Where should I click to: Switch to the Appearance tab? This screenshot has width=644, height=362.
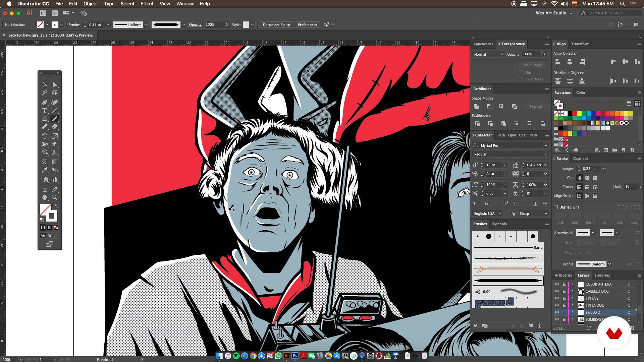click(x=483, y=44)
